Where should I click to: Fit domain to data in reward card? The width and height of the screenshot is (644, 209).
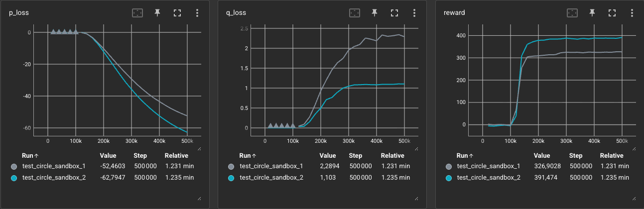[x=572, y=13]
